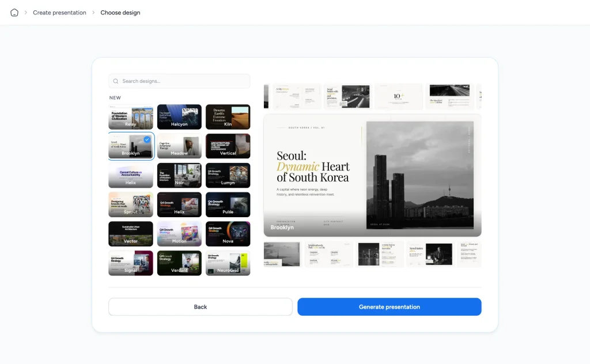Pick the NeuroGrid design template
Screen dimensions: 590x364
228,263
